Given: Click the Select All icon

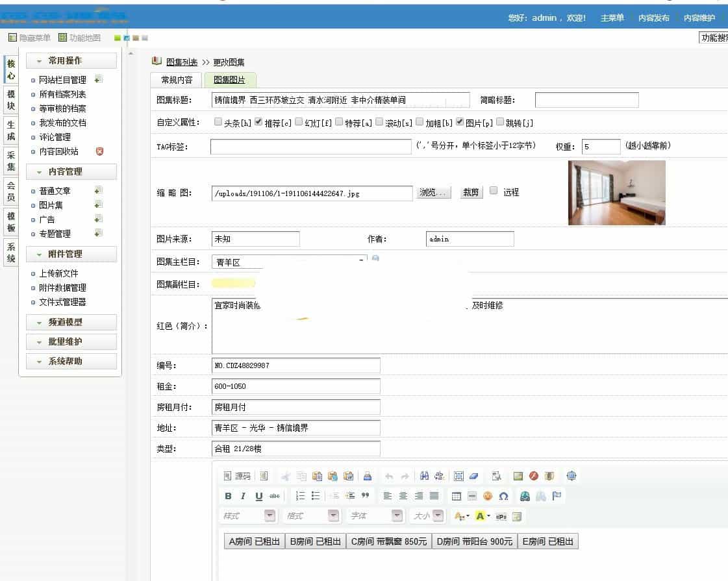Looking at the screenshot, I should tap(458, 476).
